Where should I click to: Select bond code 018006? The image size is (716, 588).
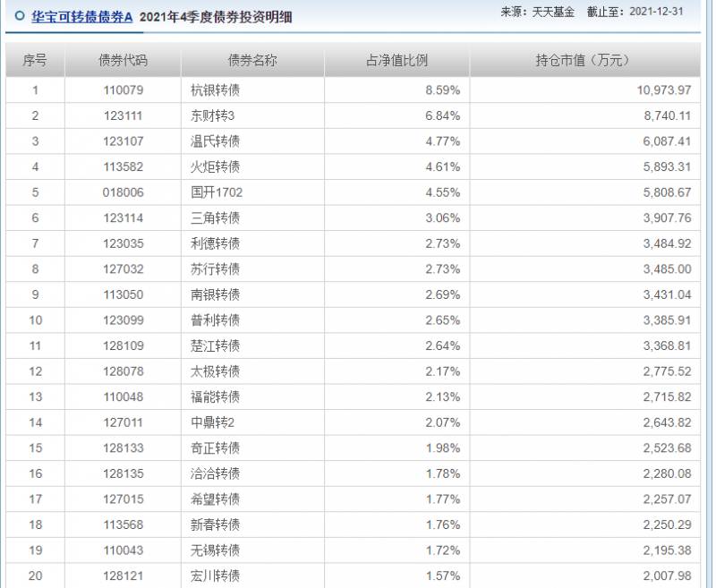124,192
